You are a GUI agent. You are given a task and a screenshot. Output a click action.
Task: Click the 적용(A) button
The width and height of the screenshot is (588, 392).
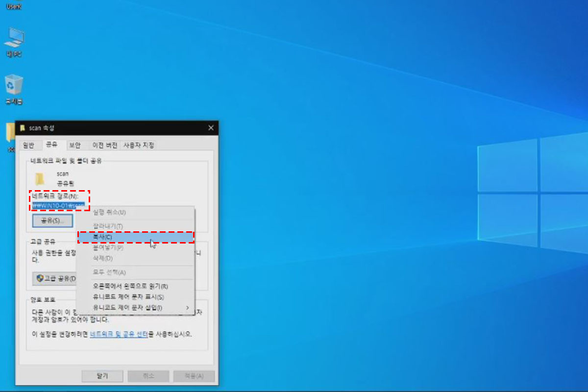coord(194,376)
